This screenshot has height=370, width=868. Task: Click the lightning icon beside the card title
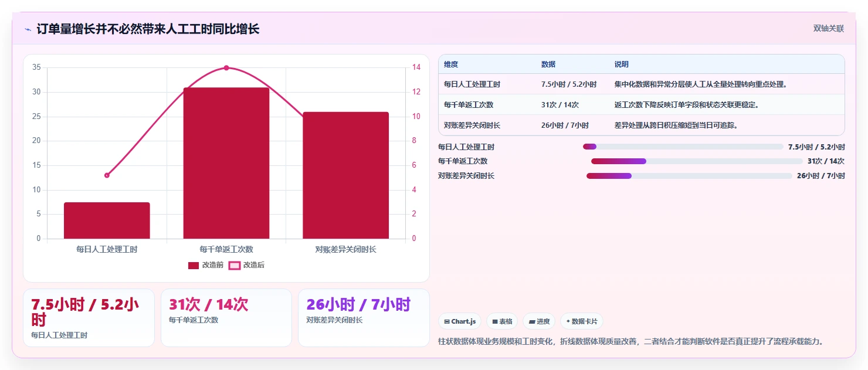28,29
